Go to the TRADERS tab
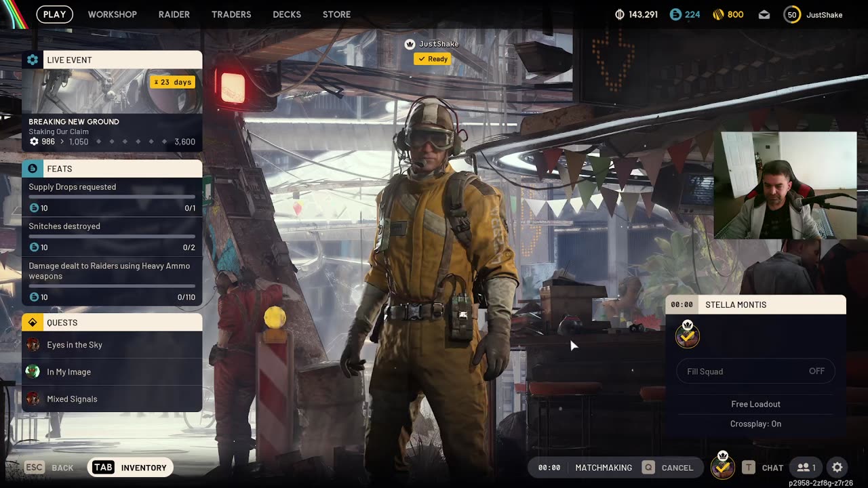The height and width of the screenshot is (488, 868). (231, 14)
